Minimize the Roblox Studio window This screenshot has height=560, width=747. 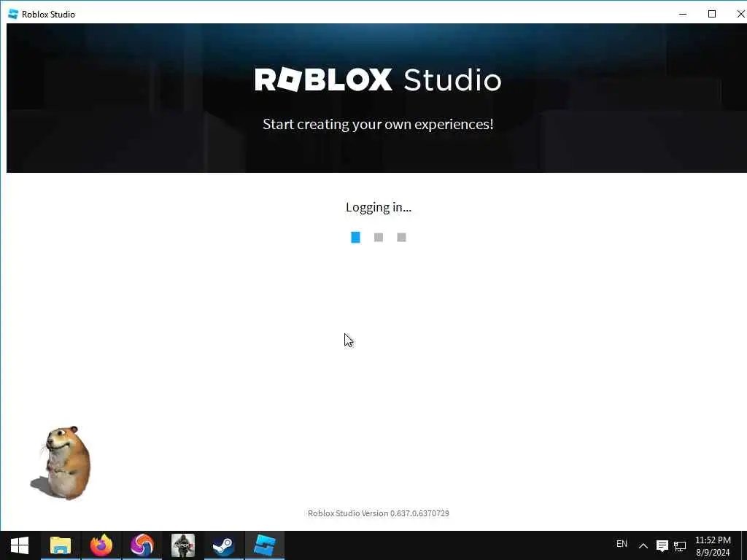tap(683, 15)
